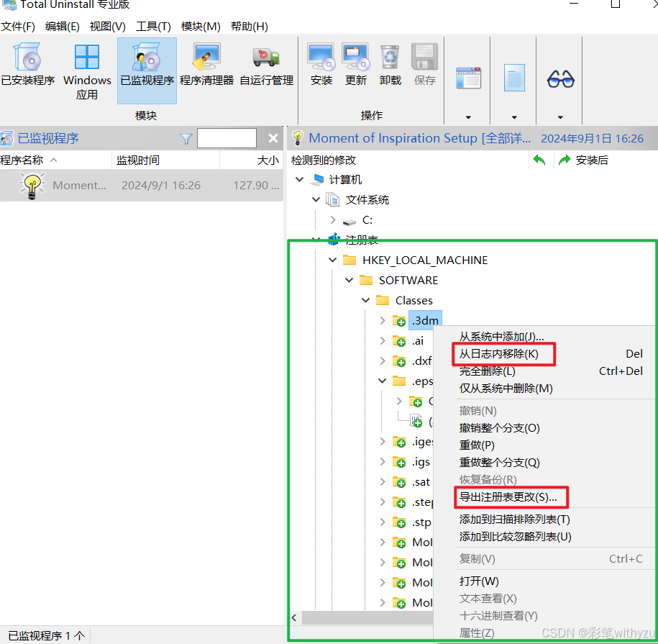Image resolution: width=658 pixels, height=644 pixels.
Task: Open the 视图(V) menu
Action: (108, 27)
